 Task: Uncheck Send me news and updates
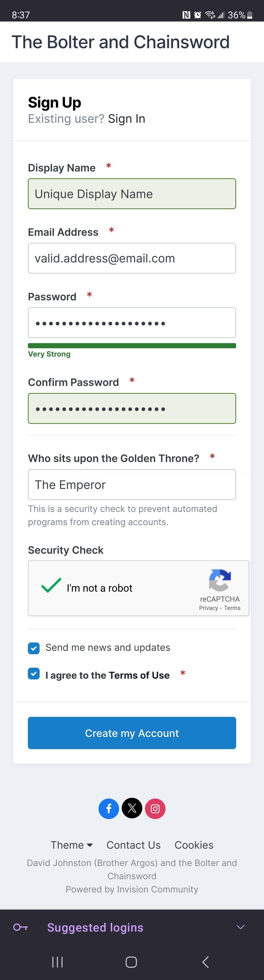click(x=34, y=648)
